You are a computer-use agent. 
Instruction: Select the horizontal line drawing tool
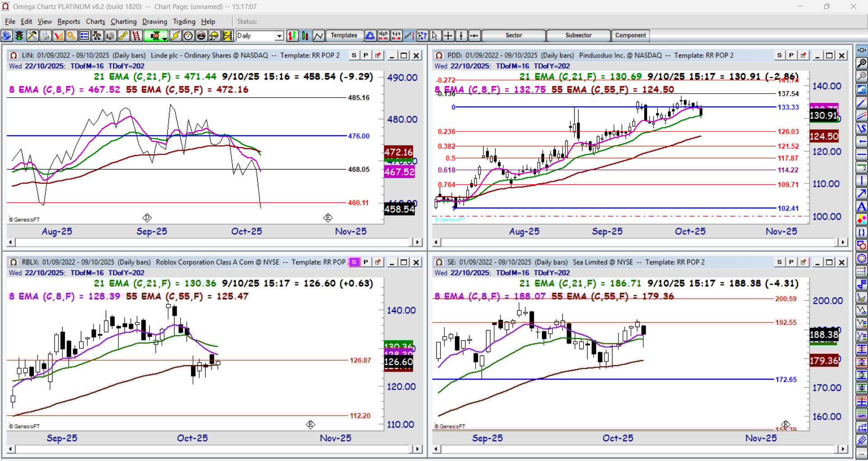(x=862, y=155)
